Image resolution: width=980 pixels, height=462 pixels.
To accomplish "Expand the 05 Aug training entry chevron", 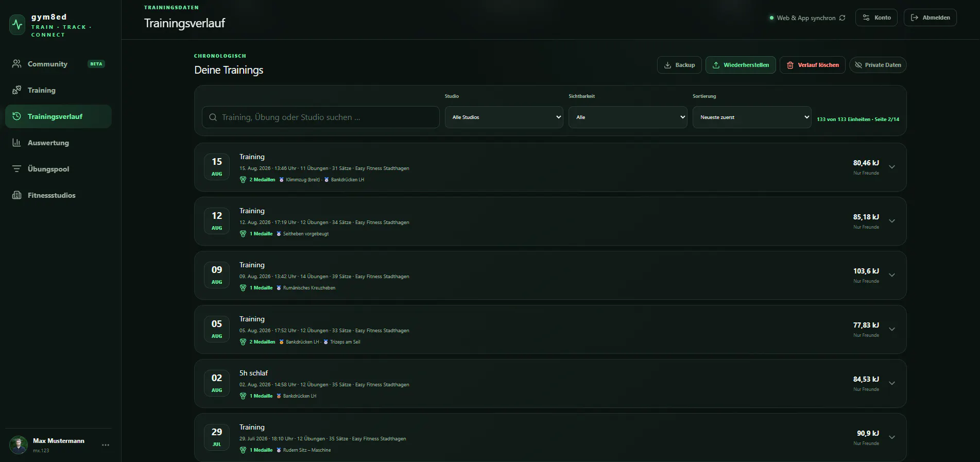I will pyautogui.click(x=892, y=329).
